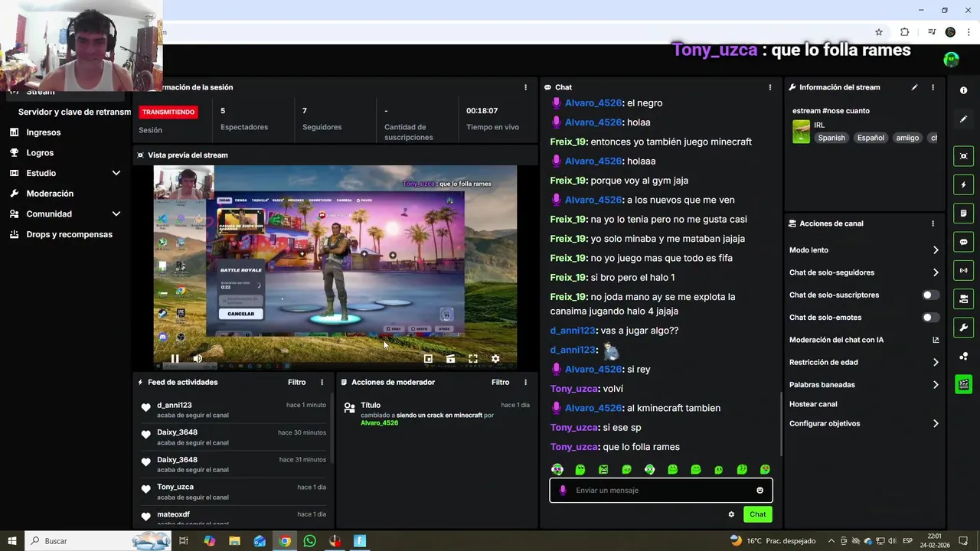Screen dimensions: 980x551
Task: Expand Restricción de edad options
Action: click(x=936, y=363)
